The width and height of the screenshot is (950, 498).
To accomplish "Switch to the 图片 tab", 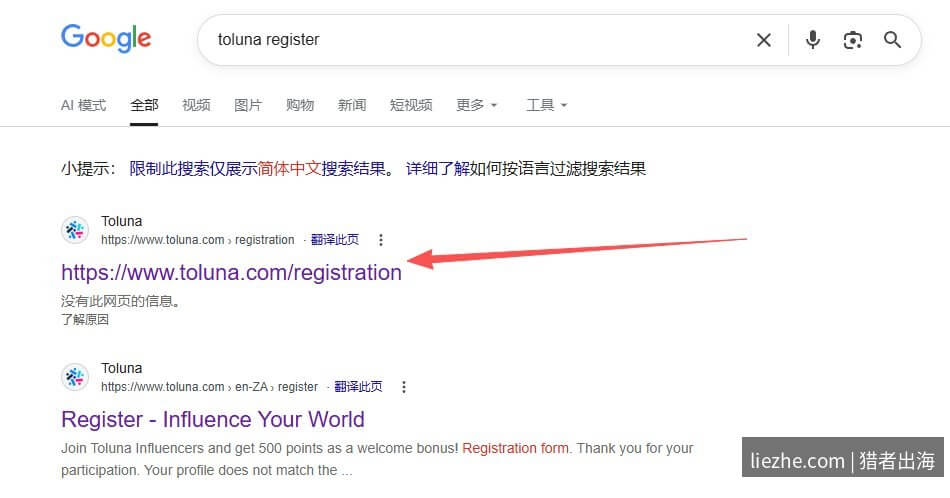I will pyautogui.click(x=248, y=105).
